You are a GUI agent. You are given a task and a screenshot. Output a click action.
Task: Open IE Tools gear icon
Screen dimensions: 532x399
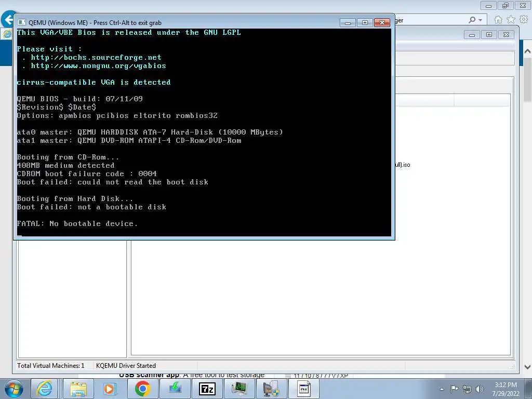click(x=524, y=20)
